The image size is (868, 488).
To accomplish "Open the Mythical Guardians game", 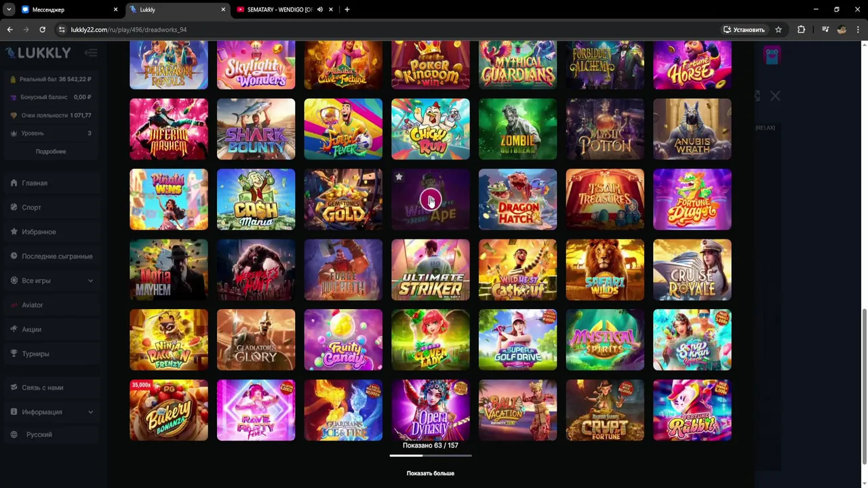I will [518, 65].
